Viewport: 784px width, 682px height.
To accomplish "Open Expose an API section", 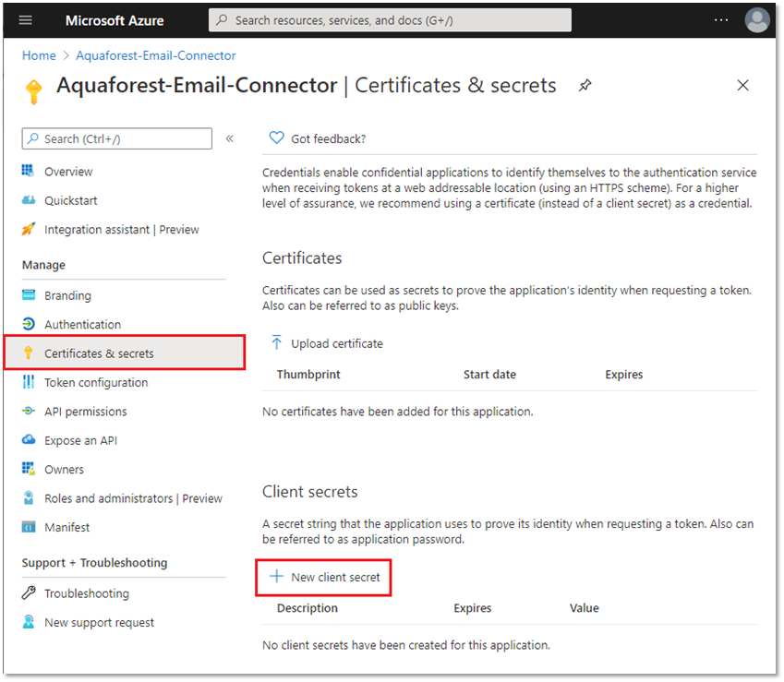I will (x=80, y=440).
